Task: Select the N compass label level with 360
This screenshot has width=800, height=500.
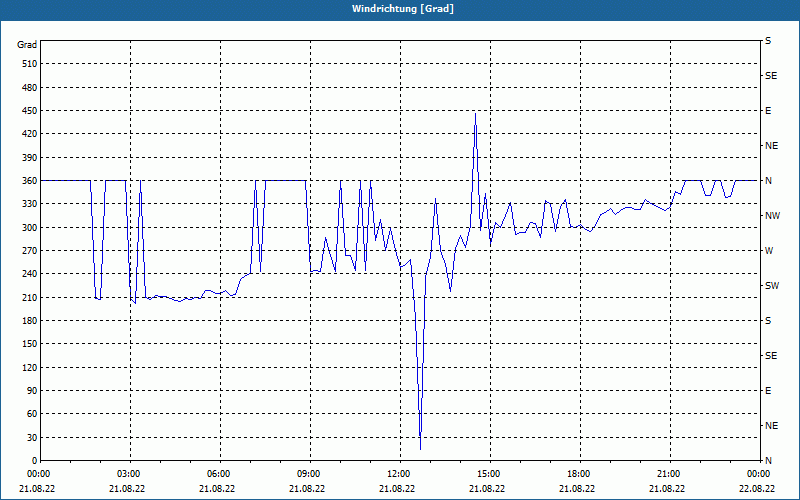Action: 768,181
